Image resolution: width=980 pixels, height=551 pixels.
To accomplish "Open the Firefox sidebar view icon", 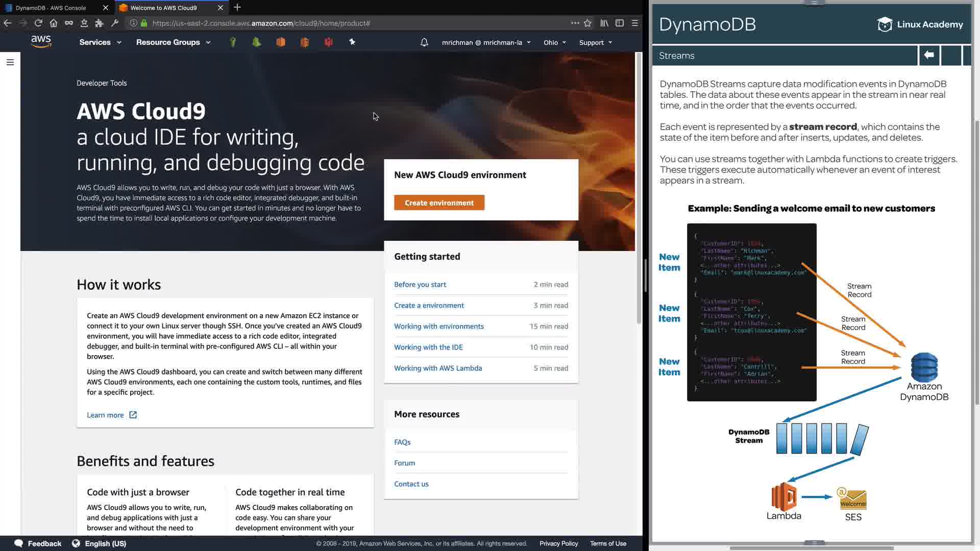I will pyautogui.click(x=620, y=23).
